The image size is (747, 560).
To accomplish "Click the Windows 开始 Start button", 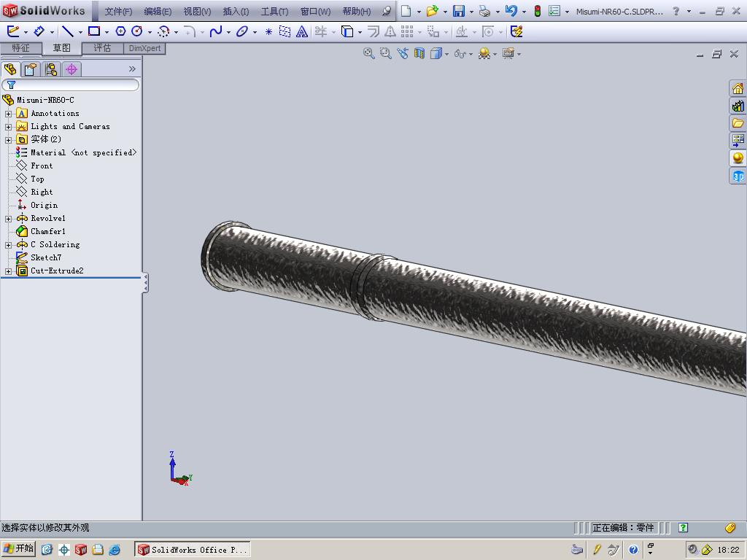I will point(18,549).
